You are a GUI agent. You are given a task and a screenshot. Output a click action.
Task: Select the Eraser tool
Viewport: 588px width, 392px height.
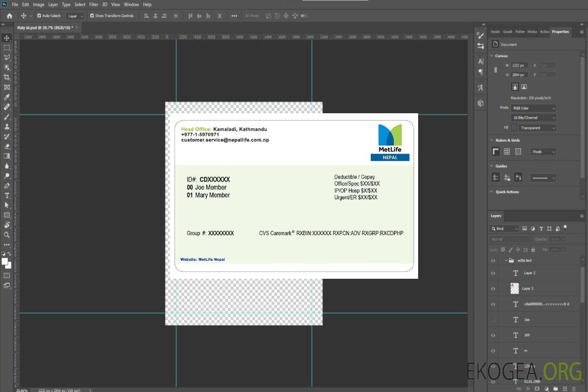[x=7, y=146]
